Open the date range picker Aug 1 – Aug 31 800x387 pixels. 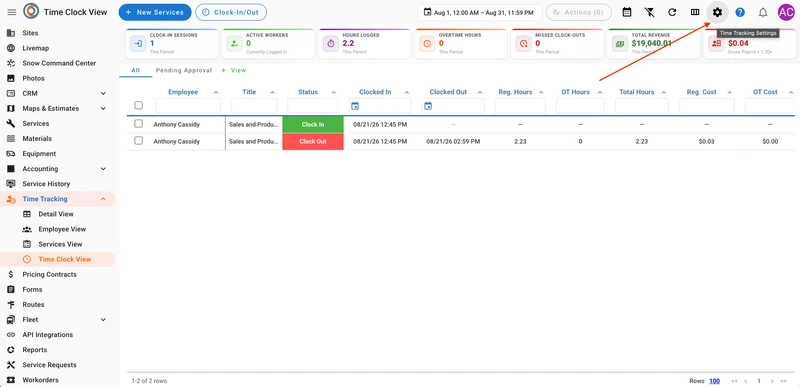coord(479,13)
